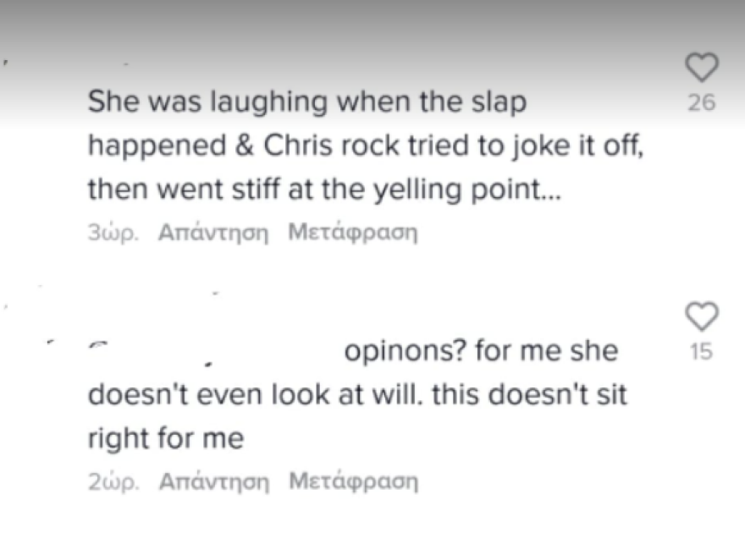
Task: Tap the heart on the 'opinons?' comment
Action: click(701, 316)
